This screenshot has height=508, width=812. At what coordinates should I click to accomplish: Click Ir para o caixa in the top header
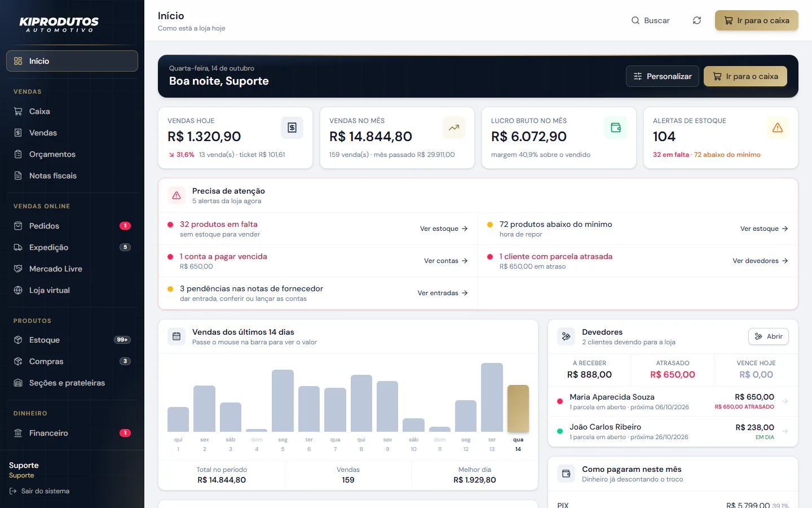757,20
